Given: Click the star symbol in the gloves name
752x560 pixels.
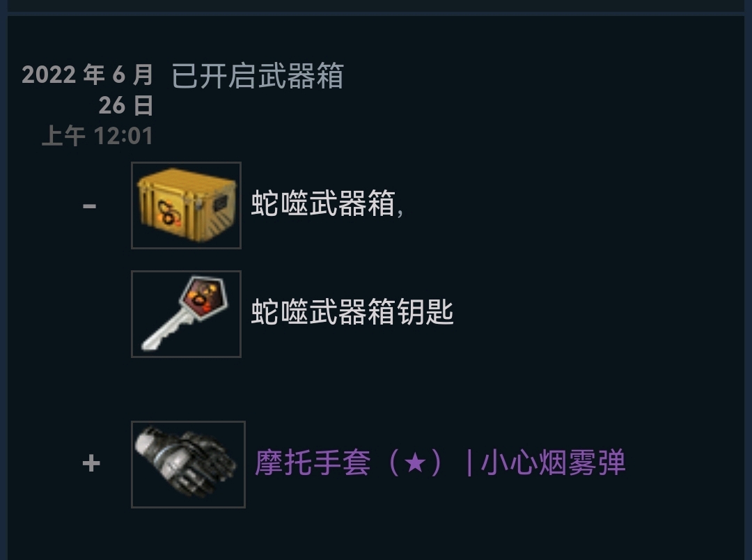Looking at the screenshot, I should pyautogui.click(x=415, y=463).
